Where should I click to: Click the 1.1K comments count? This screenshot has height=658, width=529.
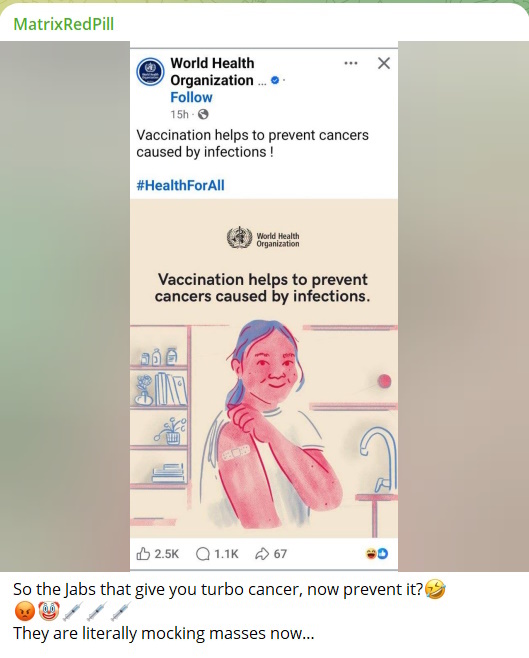226,554
